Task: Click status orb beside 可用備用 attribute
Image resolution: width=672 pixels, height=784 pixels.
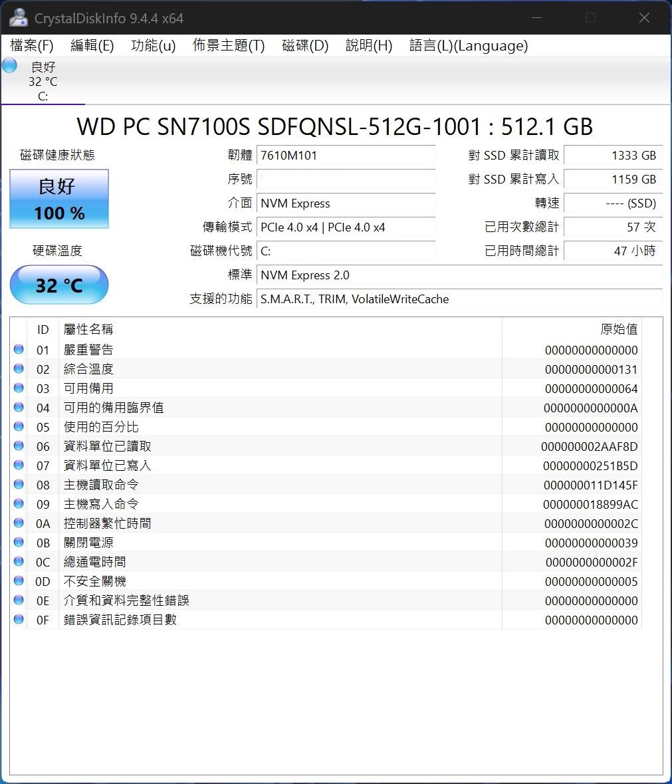Action: click(x=19, y=388)
